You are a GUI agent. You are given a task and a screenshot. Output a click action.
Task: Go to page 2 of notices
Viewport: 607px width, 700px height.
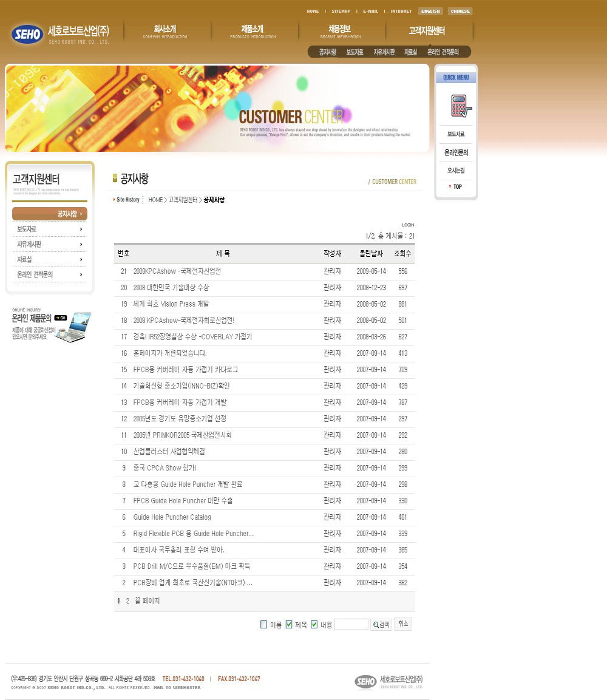pyautogui.click(x=127, y=601)
